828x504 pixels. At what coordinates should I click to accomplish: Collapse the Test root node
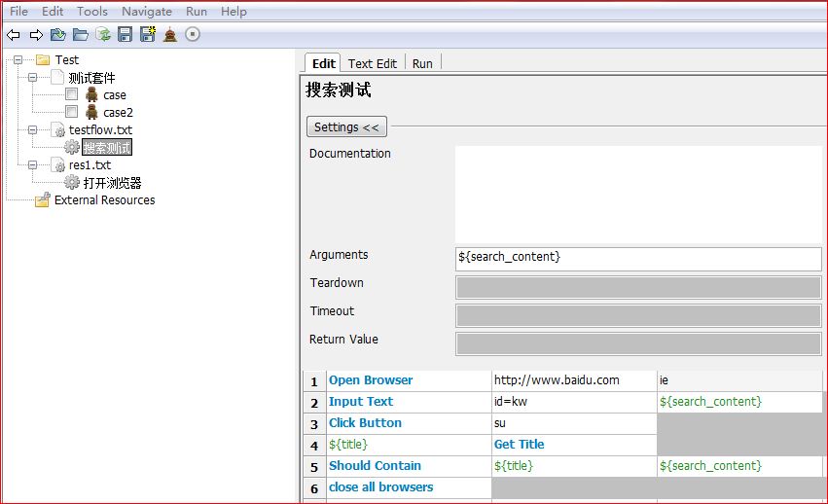[18, 59]
